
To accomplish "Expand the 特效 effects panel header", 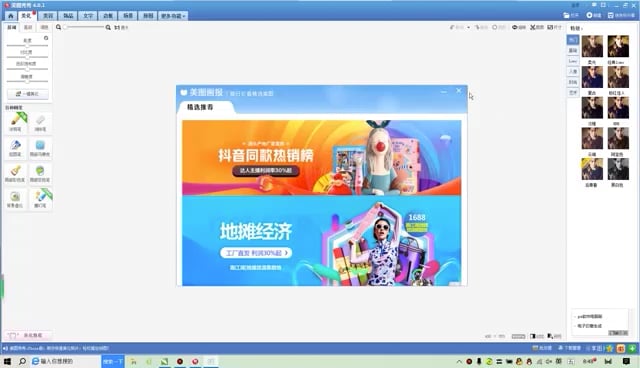I will pyautogui.click(x=576, y=28).
